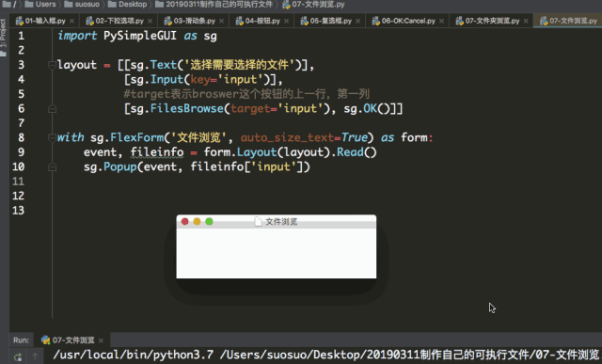Close the 07-文件浏览 run tab
The height and width of the screenshot is (364, 602).
click(101, 340)
